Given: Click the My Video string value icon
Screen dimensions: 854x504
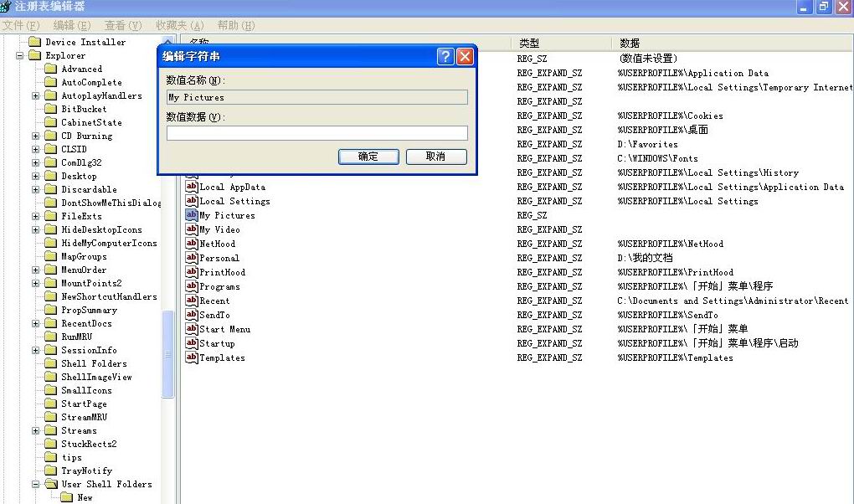Looking at the screenshot, I should [192, 229].
